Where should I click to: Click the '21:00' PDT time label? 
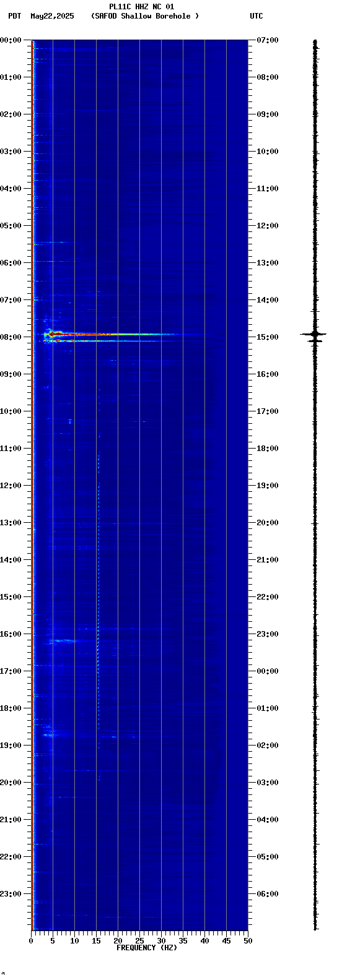point(11,820)
